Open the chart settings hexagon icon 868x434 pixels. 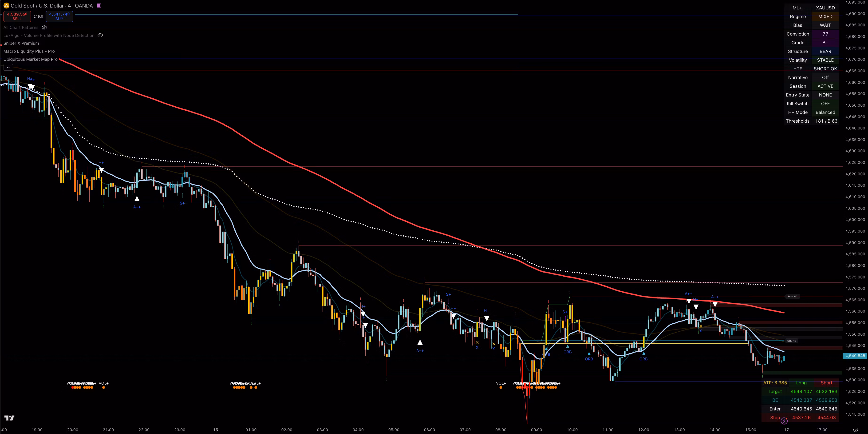[x=855, y=430]
